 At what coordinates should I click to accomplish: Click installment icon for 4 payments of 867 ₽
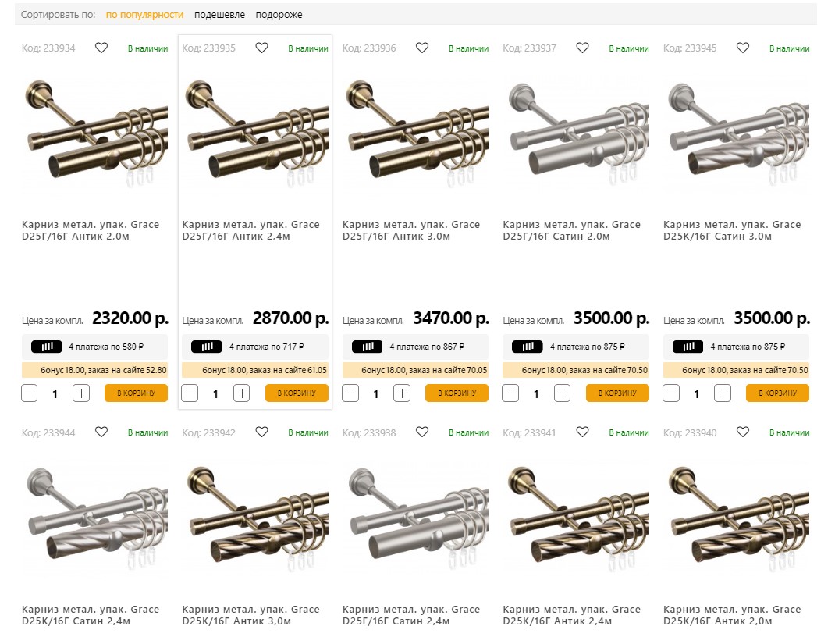click(x=367, y=347)
